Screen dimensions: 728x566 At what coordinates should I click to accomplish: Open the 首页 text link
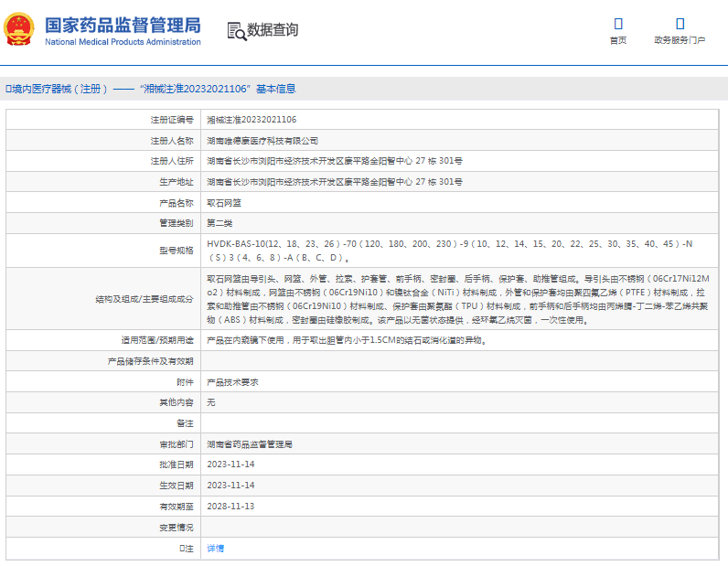[618, 40]
